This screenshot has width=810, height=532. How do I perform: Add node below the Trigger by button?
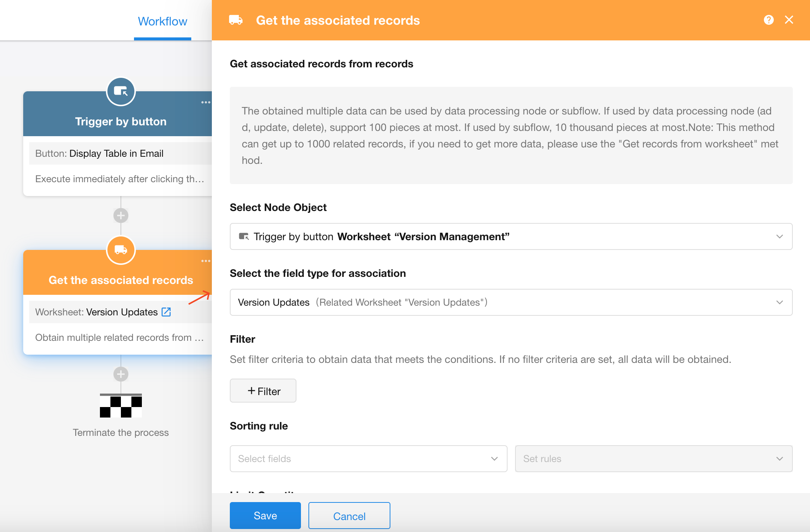click(x=121, y=215)
